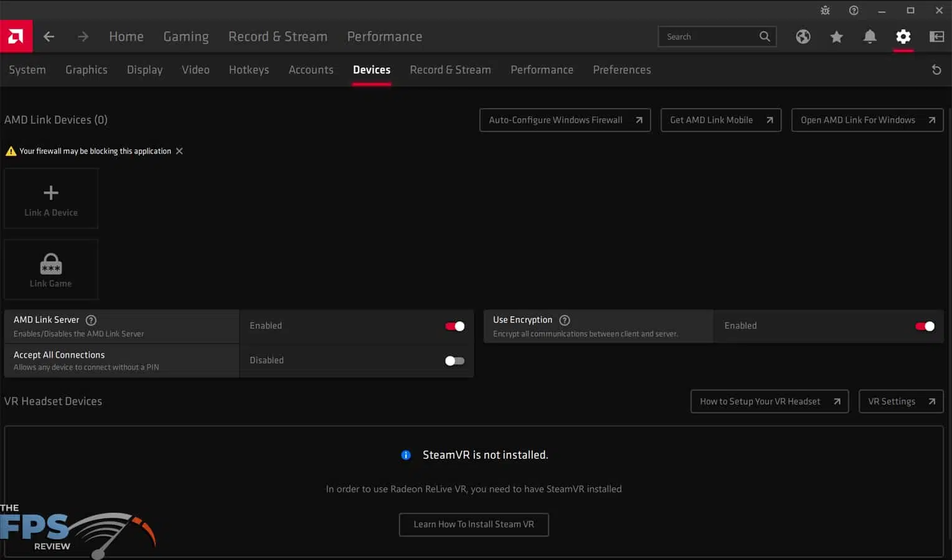Toggle the sidebar panel icon

coord(936,37)
